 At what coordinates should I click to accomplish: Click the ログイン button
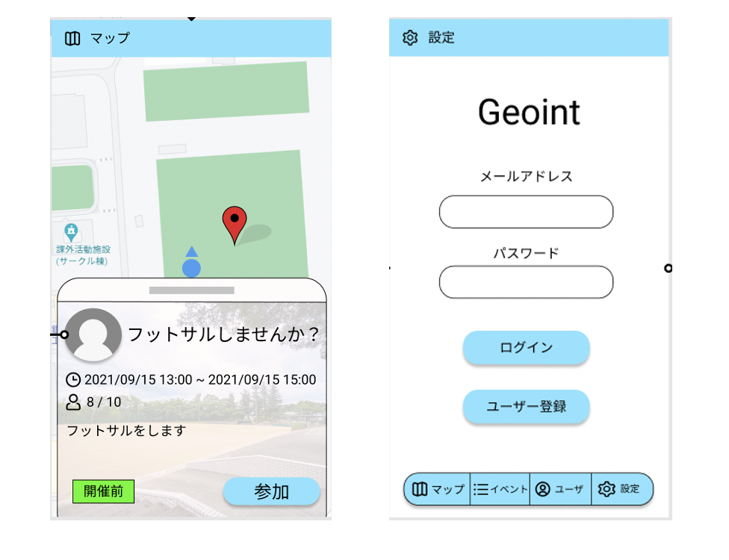click(x=527, y=347)
